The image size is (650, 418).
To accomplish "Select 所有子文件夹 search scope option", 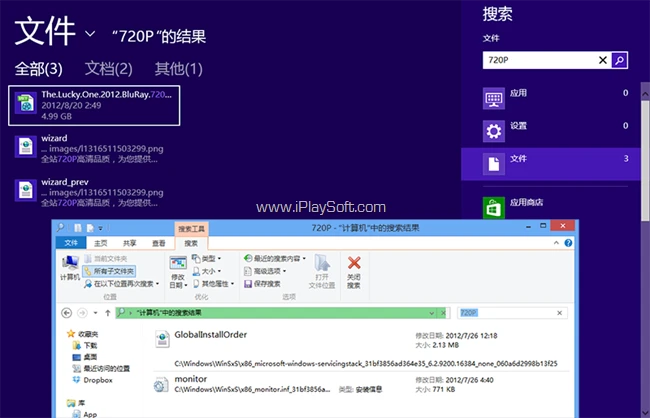I will point(109,271).
